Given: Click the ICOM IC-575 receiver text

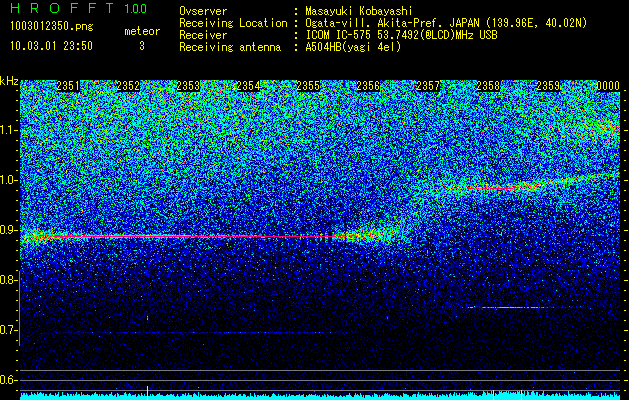Looking at the screenshot, I should (x=401, y=35).
